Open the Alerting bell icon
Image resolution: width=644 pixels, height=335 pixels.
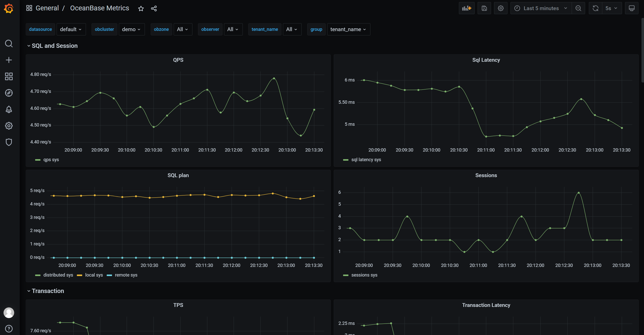point(9,109)
